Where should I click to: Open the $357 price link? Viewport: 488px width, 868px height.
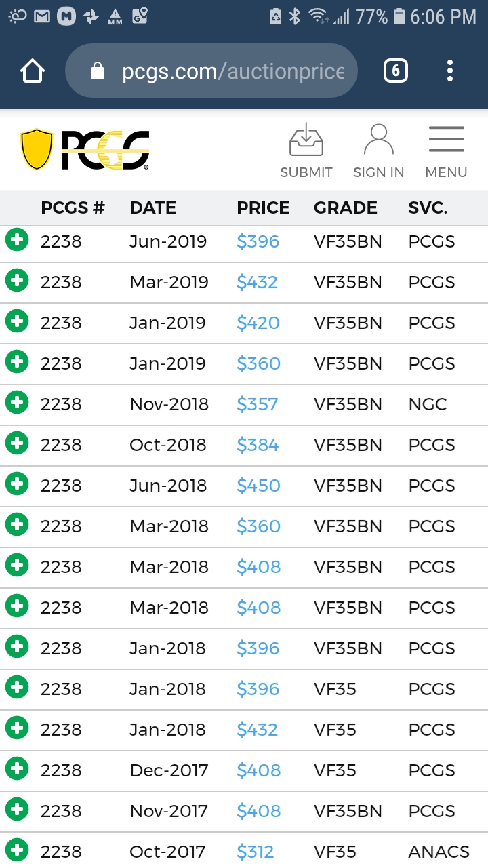pyautogui.click(x=258, y=404)
